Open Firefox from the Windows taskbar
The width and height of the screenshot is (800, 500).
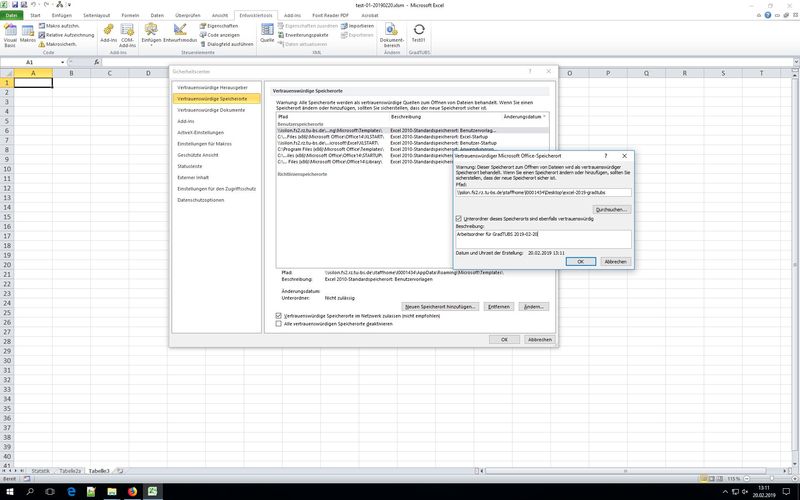coord(134,491)
